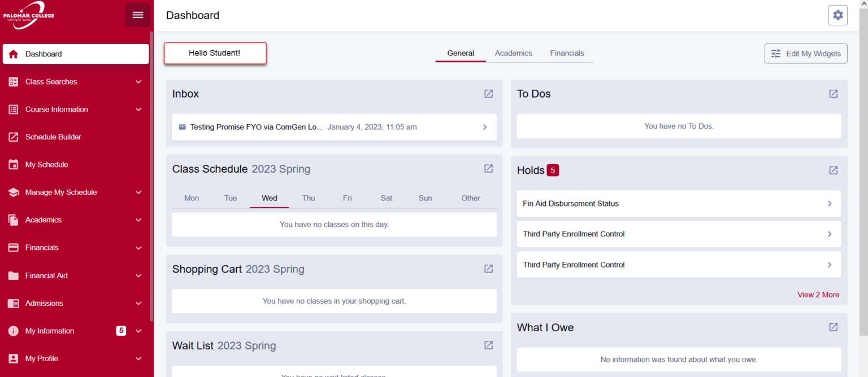Click the Edit My Widgets button

[x=805, y=54]
